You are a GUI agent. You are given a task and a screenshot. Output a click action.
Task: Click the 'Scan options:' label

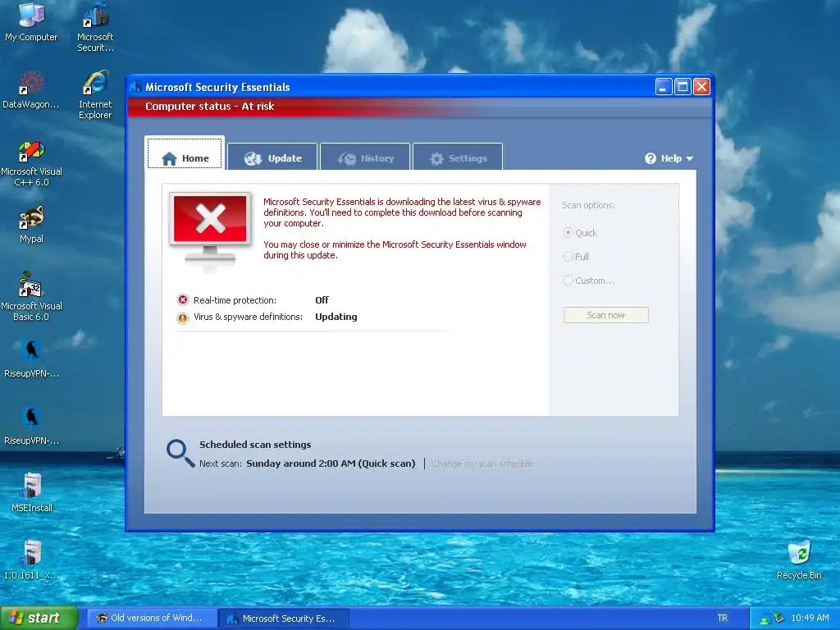click(x=588, y=205)
